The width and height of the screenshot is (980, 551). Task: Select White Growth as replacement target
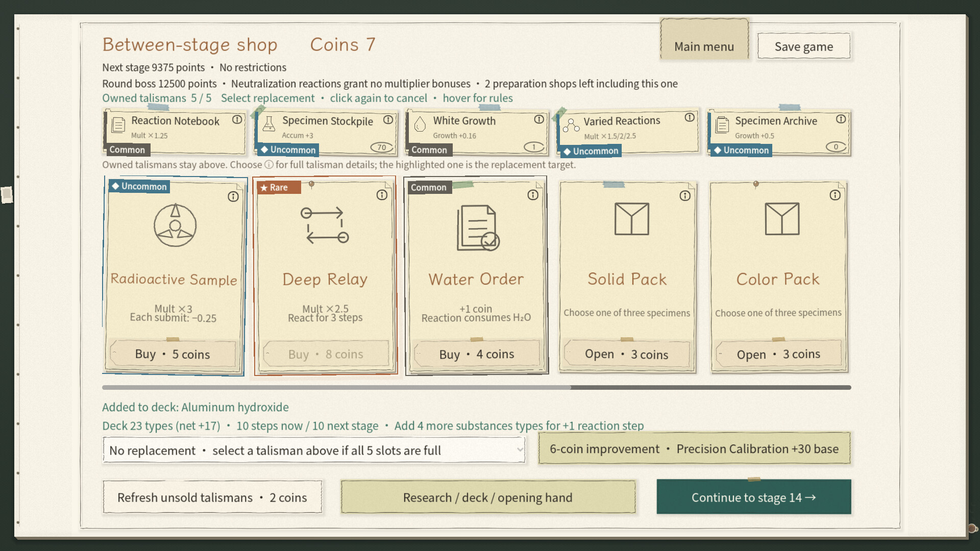coord(477,133)
